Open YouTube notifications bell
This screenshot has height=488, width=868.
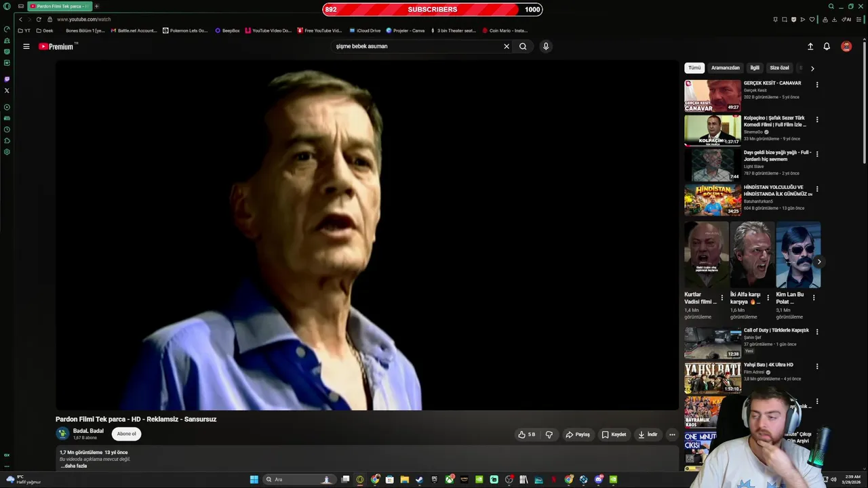point(827,46)
